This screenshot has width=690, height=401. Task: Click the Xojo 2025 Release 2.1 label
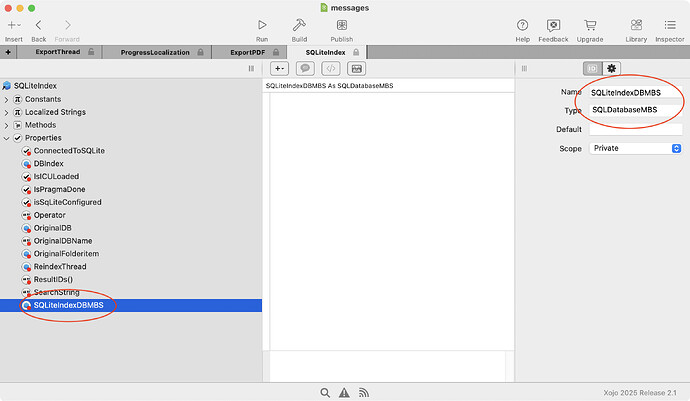pos(639,393)
